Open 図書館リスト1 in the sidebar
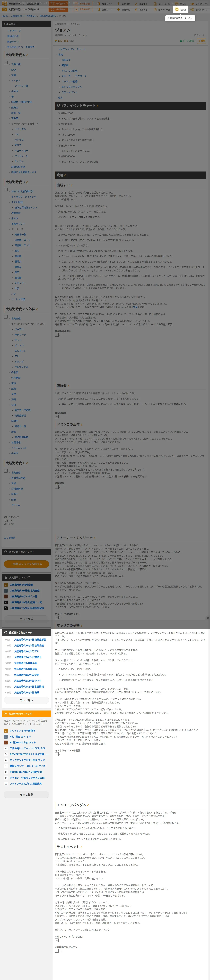210x980 pixels. 22,240
